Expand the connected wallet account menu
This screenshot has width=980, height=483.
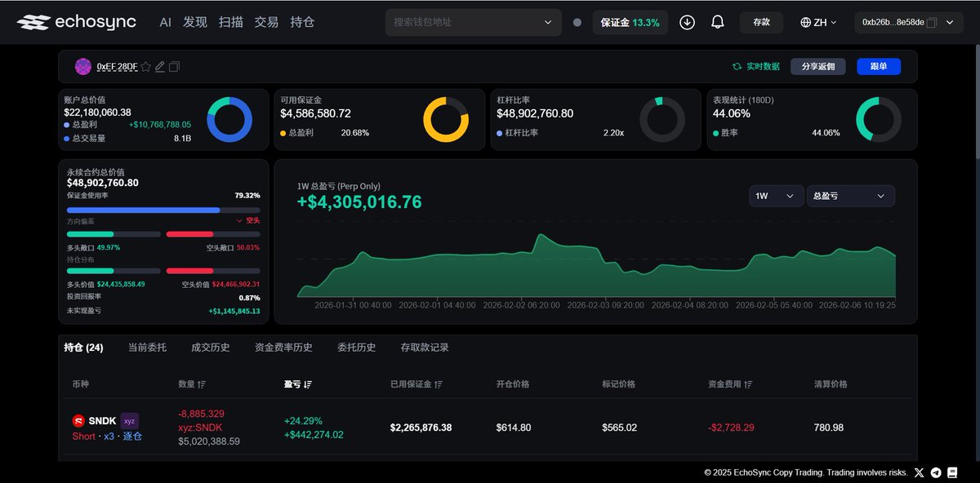950,23
